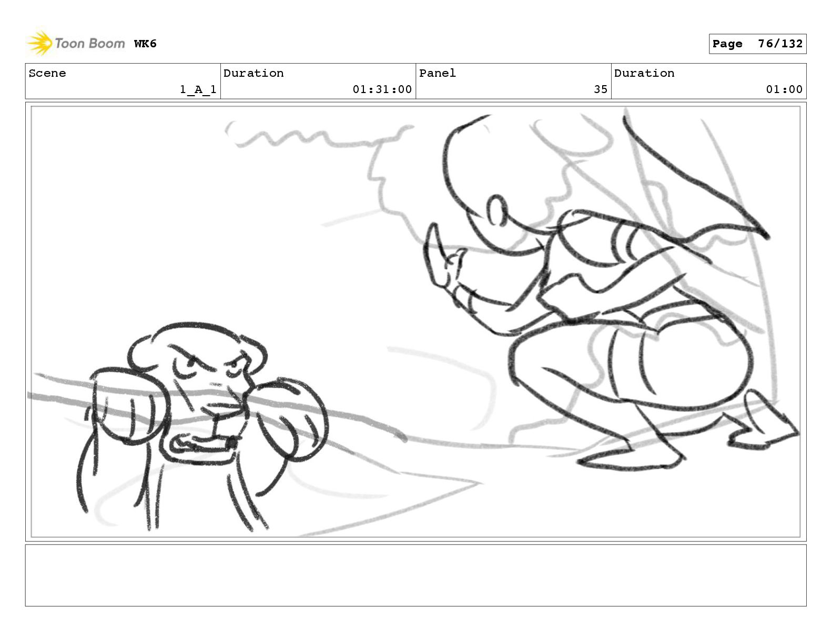Select scene value 1_A_1
Image resolution: width=832 pixels, height=644 pixels.
198,89
